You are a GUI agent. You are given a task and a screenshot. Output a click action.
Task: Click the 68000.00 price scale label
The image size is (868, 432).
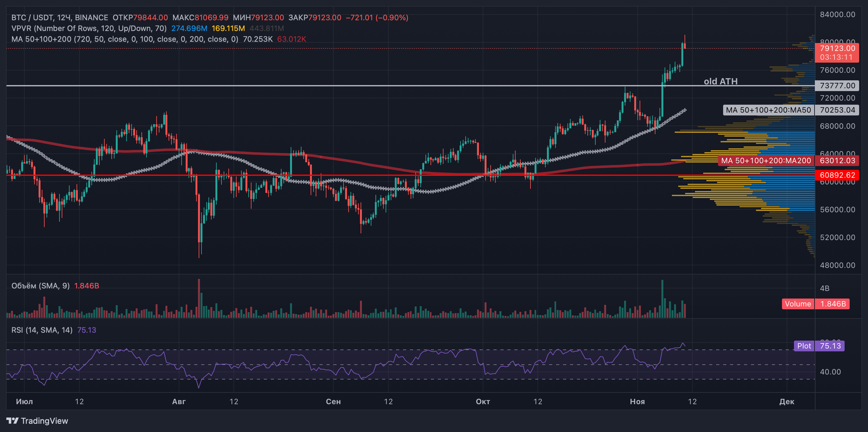[x=837, y=126]
